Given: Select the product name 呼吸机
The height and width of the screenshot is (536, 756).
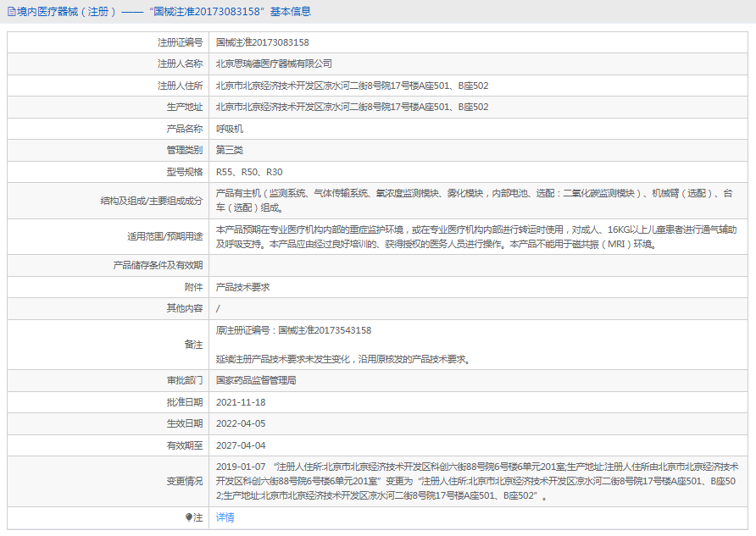Looking at the screenshot, I should 230,129.
